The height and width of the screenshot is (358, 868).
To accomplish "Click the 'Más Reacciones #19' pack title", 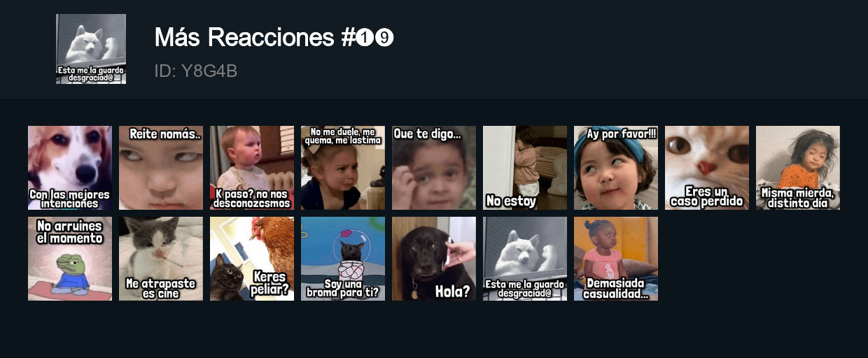I will [274, 38].
